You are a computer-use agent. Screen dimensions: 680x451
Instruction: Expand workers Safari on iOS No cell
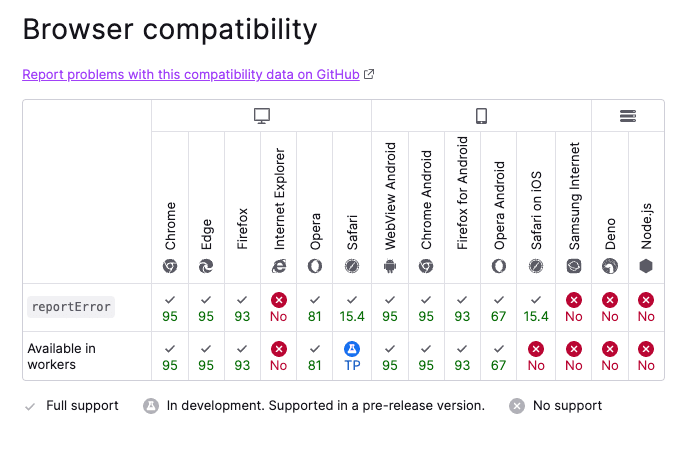click(536, 356)
